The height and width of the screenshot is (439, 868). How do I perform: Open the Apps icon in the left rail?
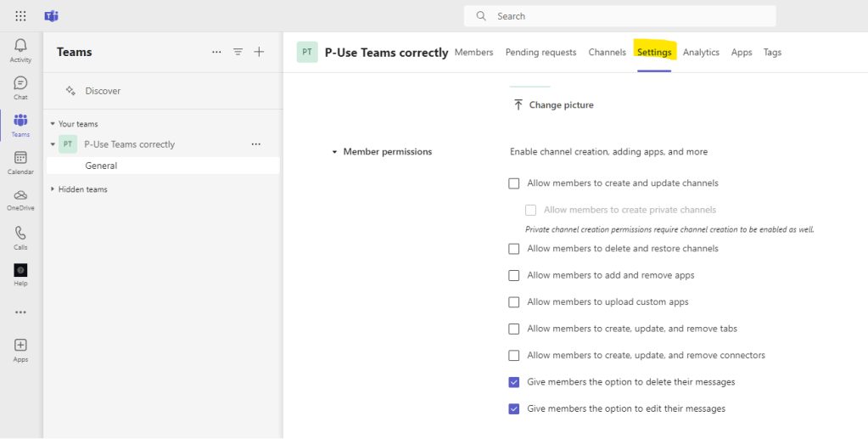coord(20,346)
